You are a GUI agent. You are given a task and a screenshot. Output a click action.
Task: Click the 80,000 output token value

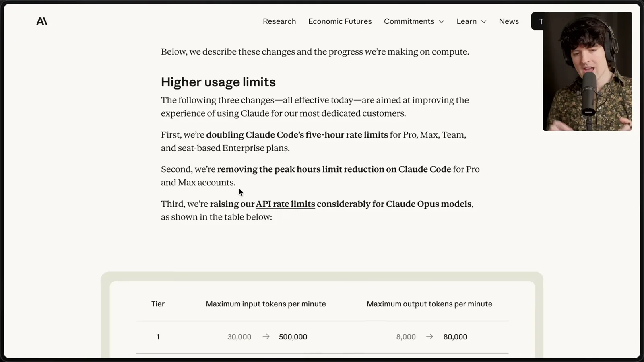(x=455, y=337)
